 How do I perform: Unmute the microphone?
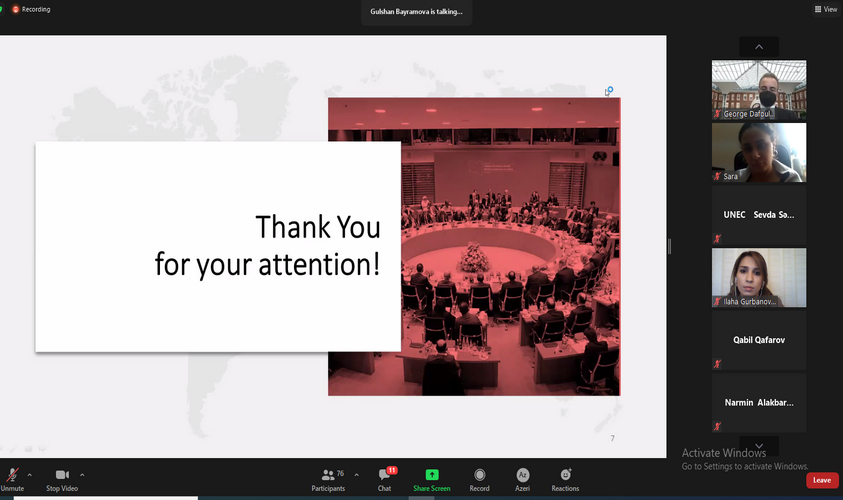click(x=12, y=478)
